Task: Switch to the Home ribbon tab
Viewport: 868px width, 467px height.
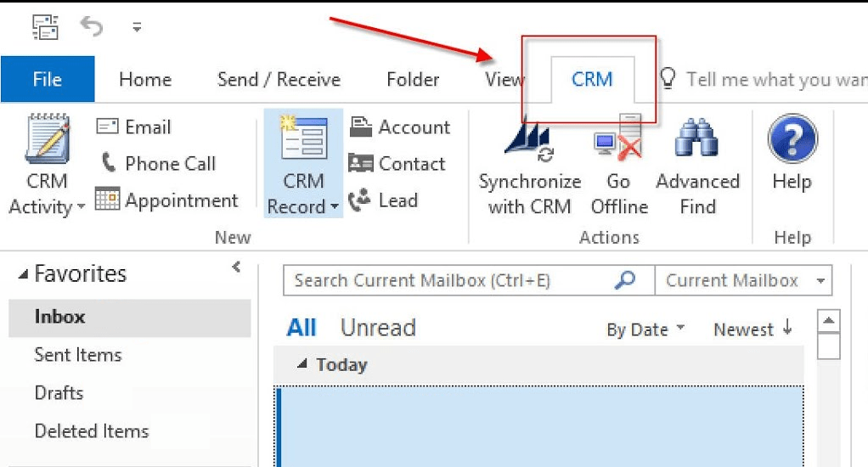Action: 145,80
